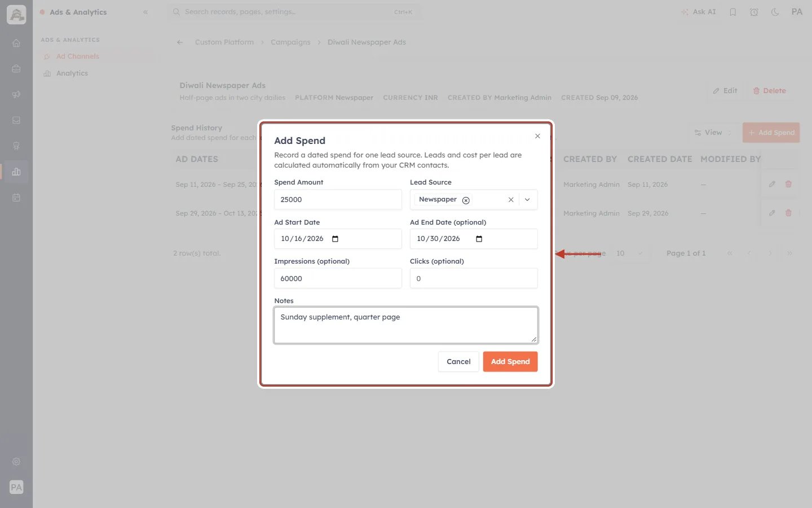The image size is (812, 508).
Task: Click the trash icon for the Sep 29, 2026 row
Action: (x=788, y=213)
